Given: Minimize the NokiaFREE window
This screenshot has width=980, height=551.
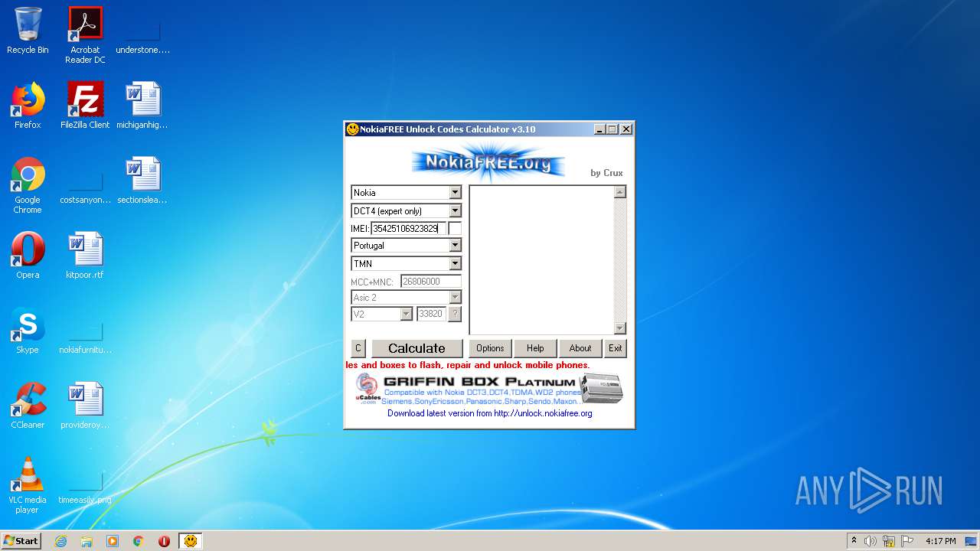Looking at the screenshot, I should click(599, 129).
